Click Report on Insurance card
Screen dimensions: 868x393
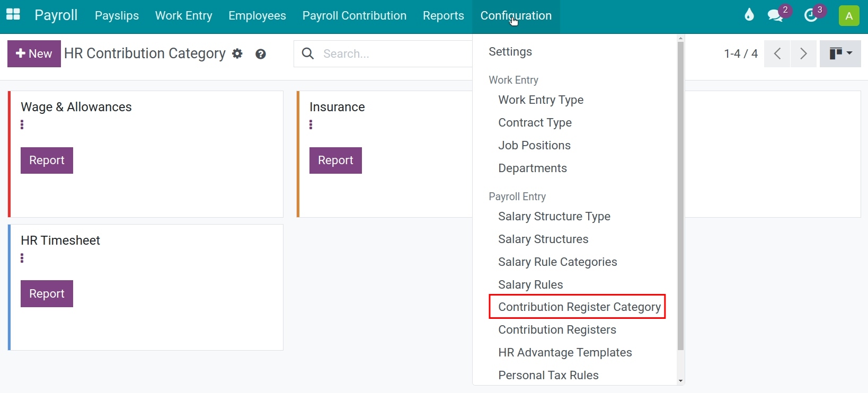[x=335, y=160]
